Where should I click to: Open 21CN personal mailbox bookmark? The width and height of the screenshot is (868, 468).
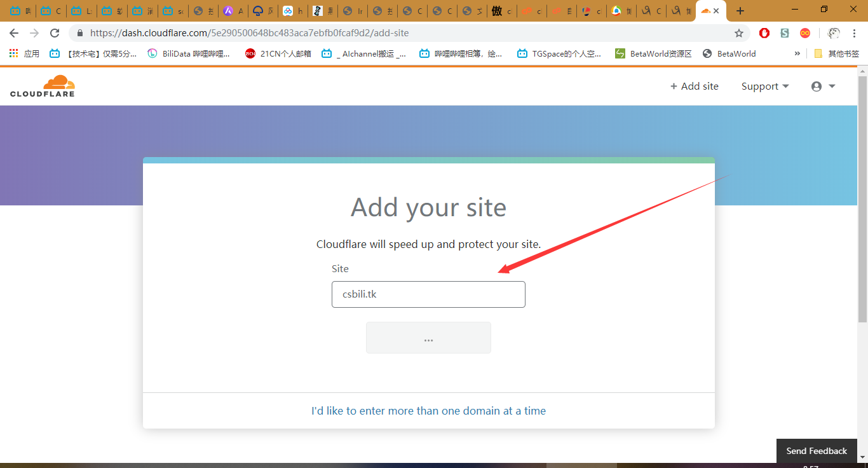tap(278, 54)
